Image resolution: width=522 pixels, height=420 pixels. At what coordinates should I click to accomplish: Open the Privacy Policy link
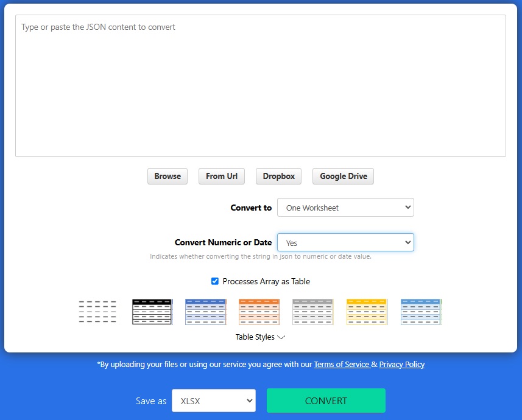[x=402, y=365]
